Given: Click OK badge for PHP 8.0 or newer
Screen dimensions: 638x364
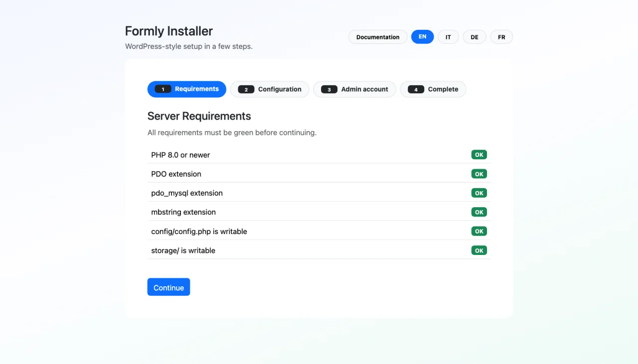Looking at the screenshot, I should (479, 155).
